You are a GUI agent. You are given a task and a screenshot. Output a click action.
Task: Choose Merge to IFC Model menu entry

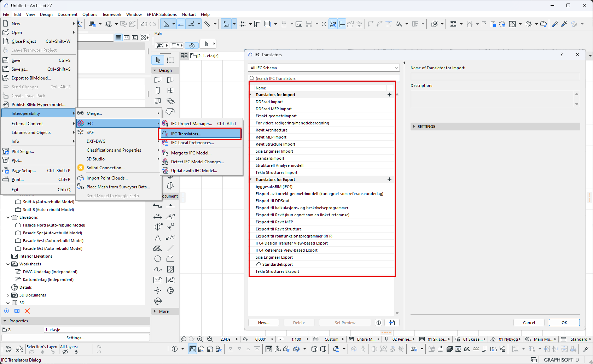pyautogui.click(x=191, y=153)
